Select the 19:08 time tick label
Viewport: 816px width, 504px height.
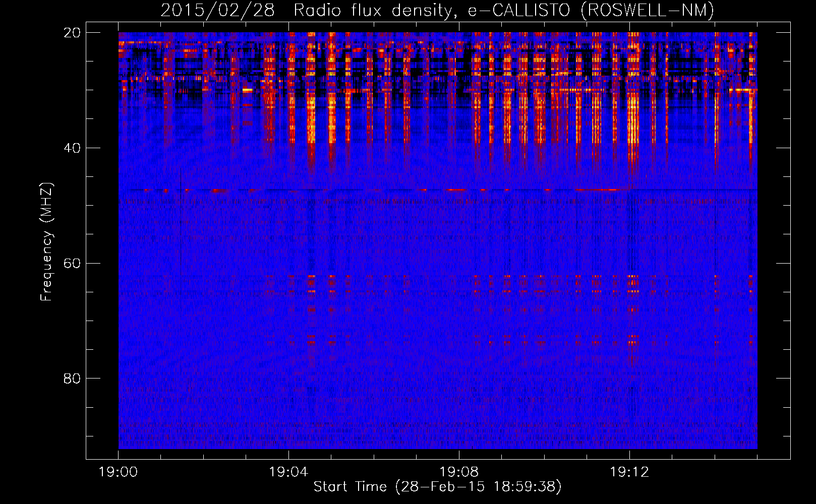(459, 472)
